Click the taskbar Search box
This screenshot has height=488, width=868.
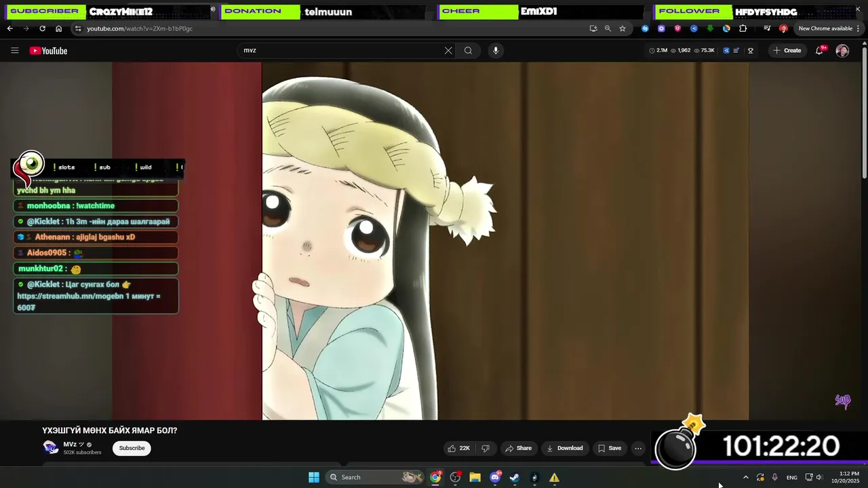pyautogui.click(x=374, y=477)
